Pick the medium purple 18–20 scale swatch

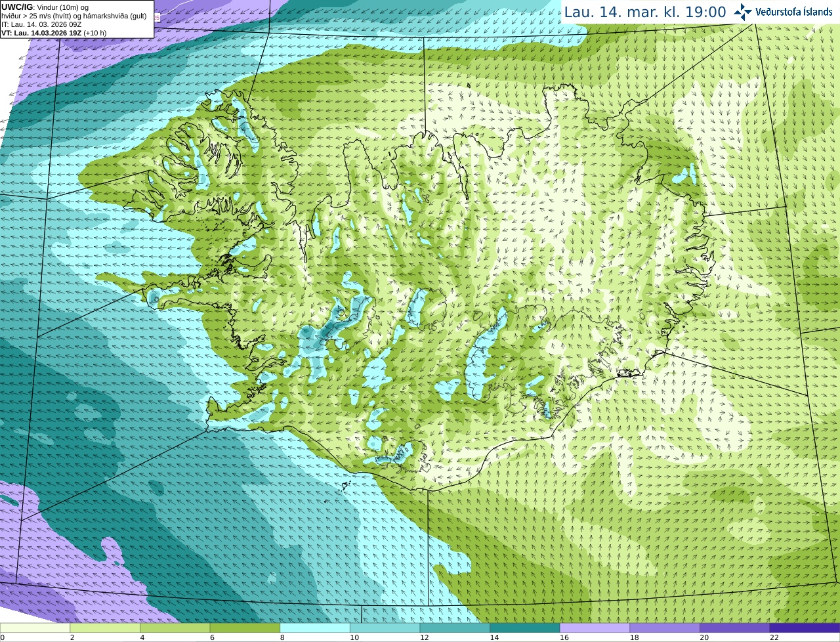pos(665,628)
